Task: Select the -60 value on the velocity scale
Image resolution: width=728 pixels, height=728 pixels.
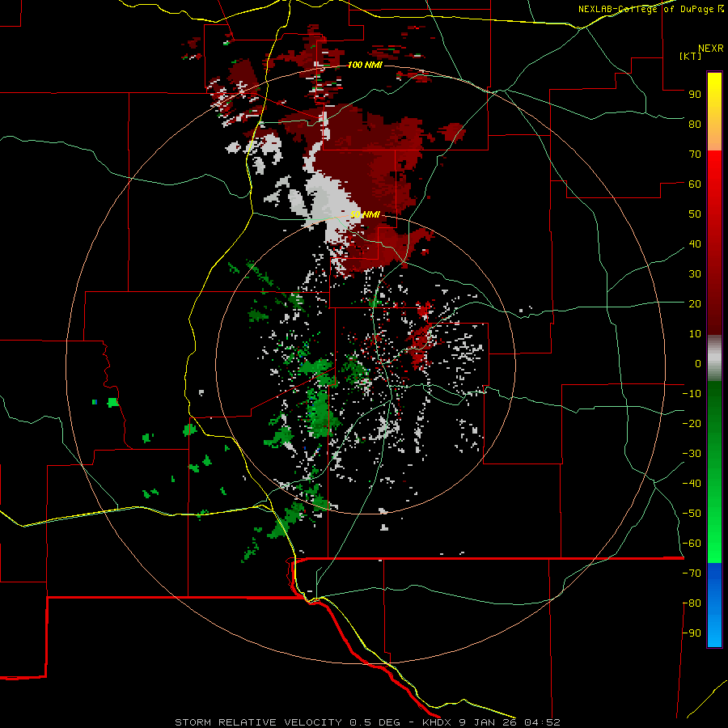Action: pos(692,544)
